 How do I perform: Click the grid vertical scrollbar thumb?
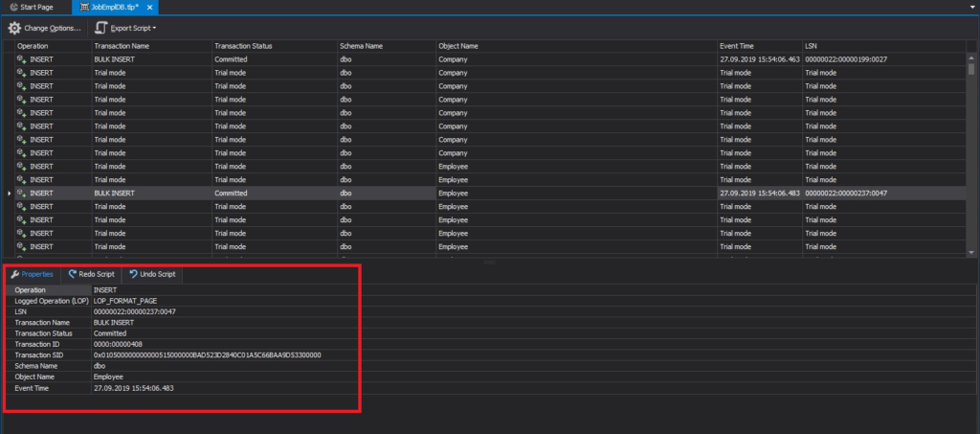click(x=970, y=68)
